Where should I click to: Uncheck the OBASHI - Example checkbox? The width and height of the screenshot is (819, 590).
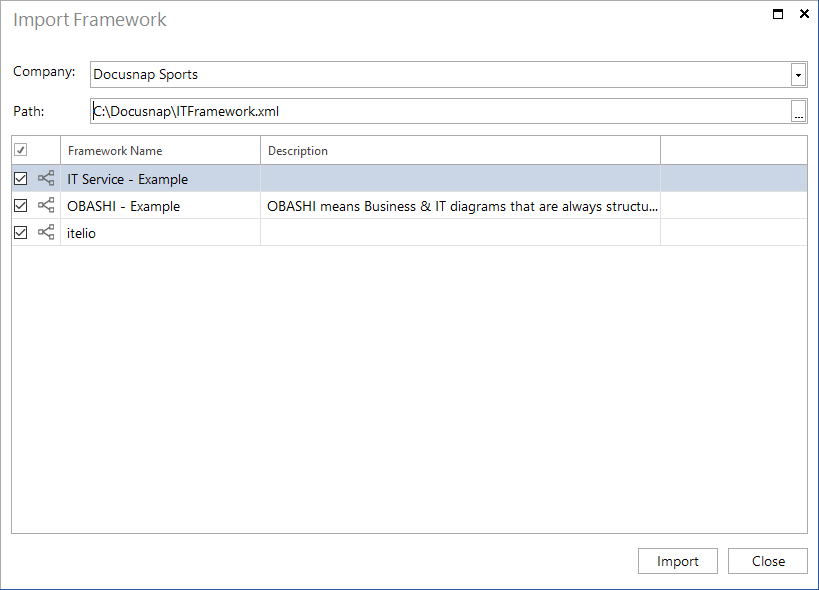(20, 206)
